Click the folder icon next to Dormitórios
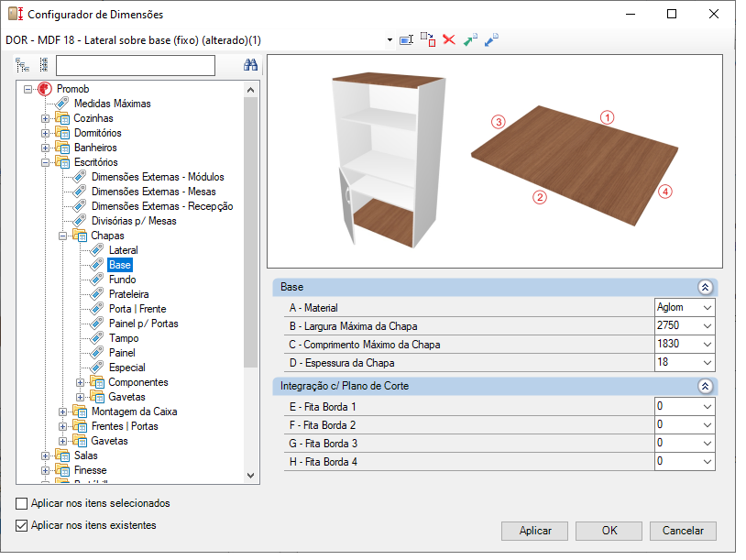 pos(62,133)
